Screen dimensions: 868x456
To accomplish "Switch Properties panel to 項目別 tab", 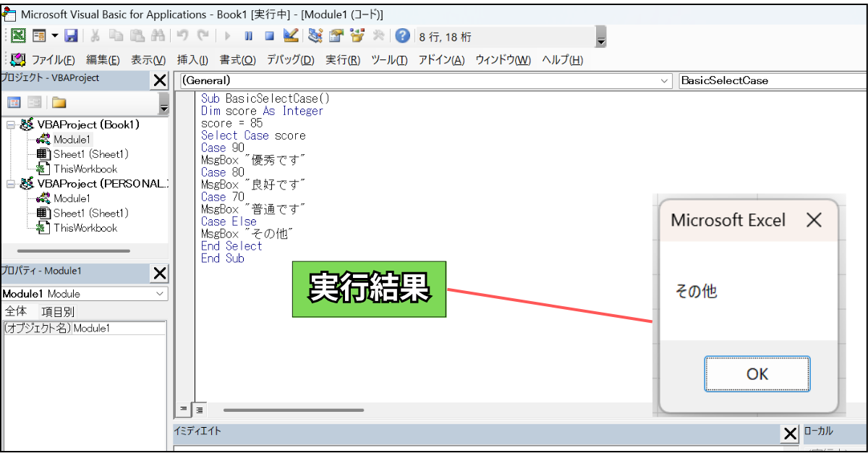I will tap(57, 310).
